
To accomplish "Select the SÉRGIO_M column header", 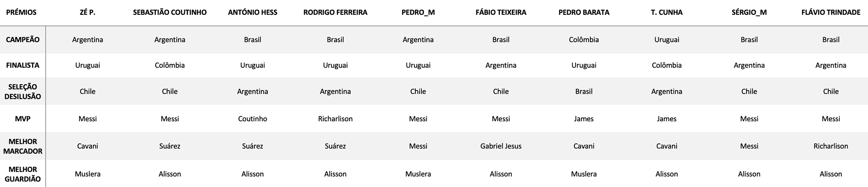I will [x=749, y=12].
